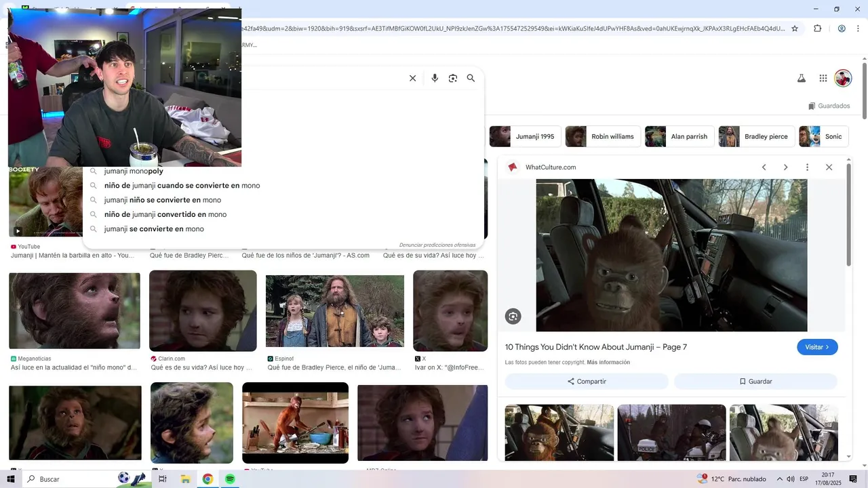This screenshot has width=868, height=488.
Task: Open the Meganoticias result thumbnail
Action: coord(75,311)
